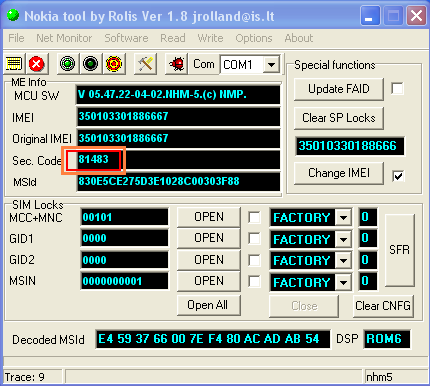Viewport: 430px width, 386px height.
Task: Click the MSIN field showing 0000000001
Action: 124,281
